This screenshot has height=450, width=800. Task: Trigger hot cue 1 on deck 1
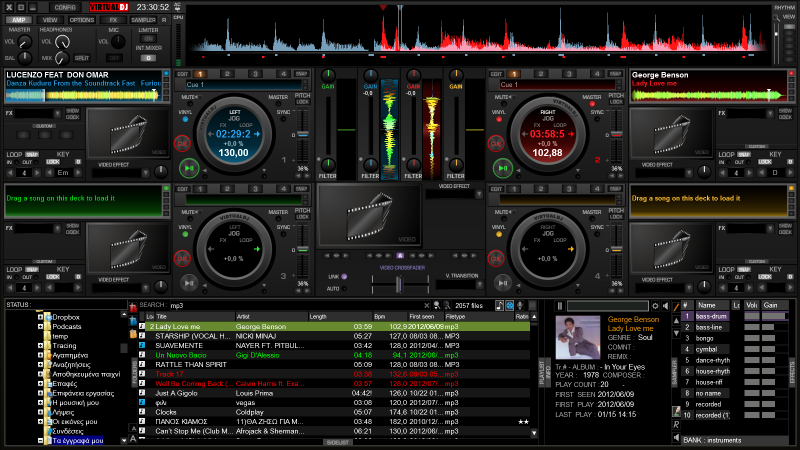[200, 73]
